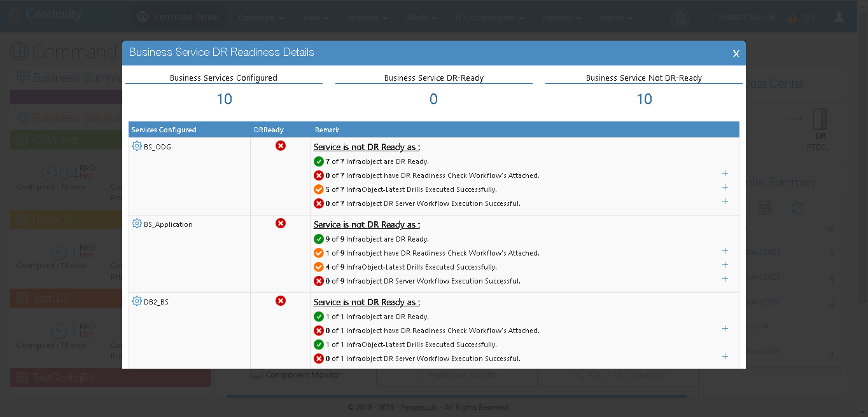Open the Reports menu
Viewport: 868px width, 417px height.
click(x=561, y=17)
